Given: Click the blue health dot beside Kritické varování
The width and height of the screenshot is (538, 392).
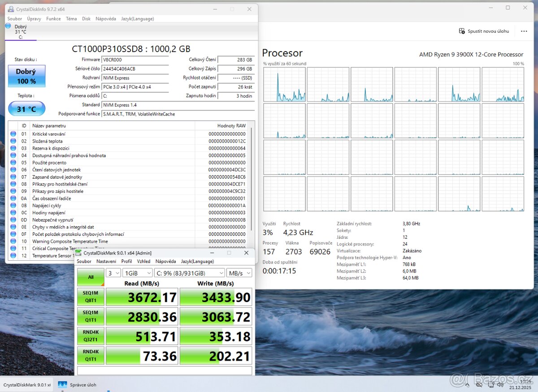Looking at the screenshot, I should tap(13, 134).
